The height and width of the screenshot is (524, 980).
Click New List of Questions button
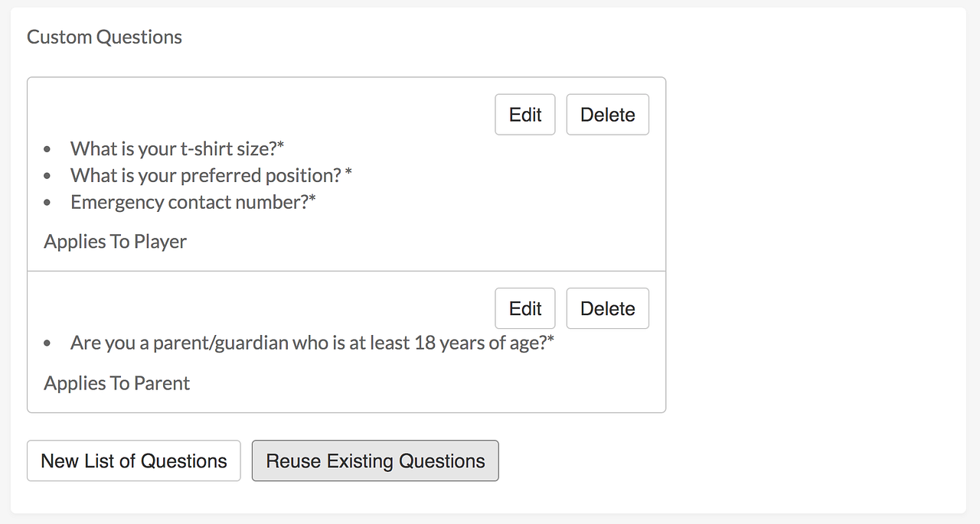point(134,461)
